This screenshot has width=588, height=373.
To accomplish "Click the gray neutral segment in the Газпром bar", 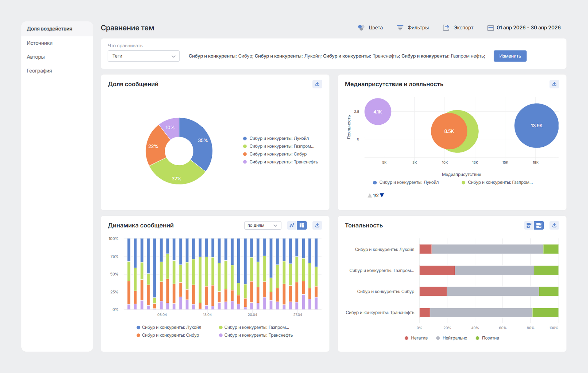I will tap(494, 270).
